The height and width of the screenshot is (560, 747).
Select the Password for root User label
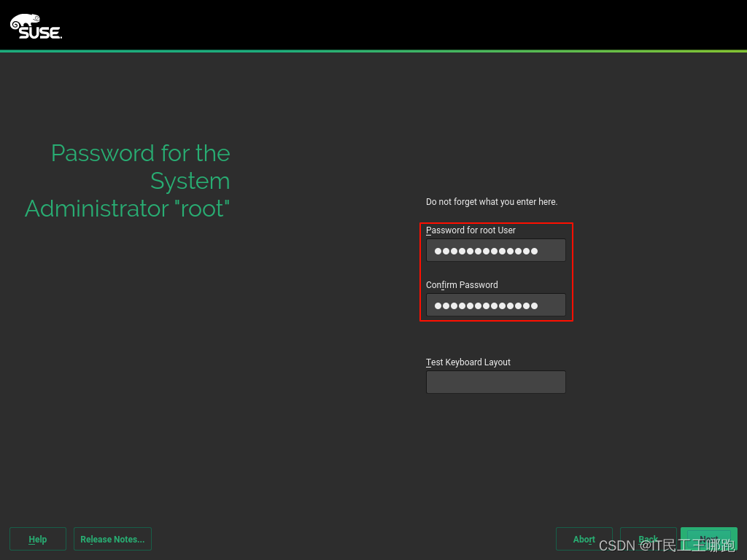(x=470, y=230)
